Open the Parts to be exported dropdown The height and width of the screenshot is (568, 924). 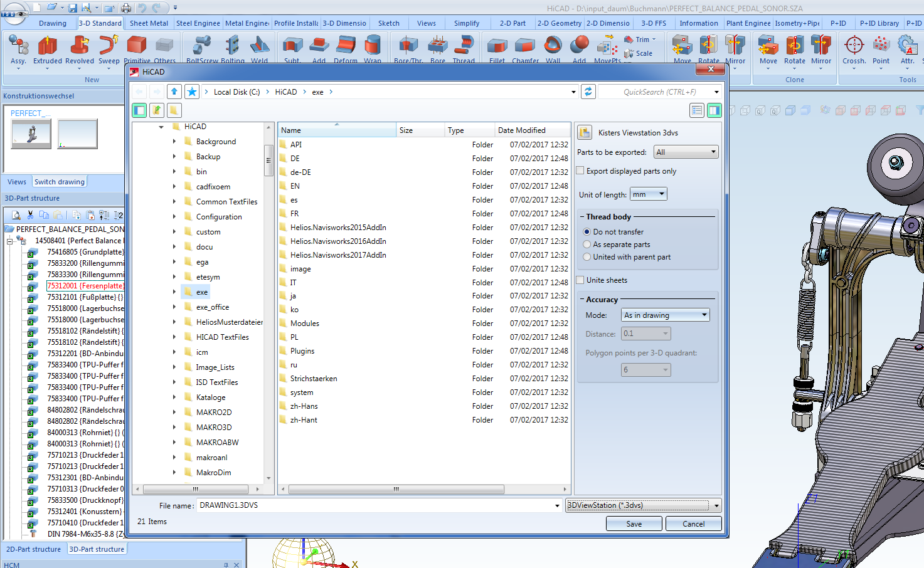coord(686,152)
